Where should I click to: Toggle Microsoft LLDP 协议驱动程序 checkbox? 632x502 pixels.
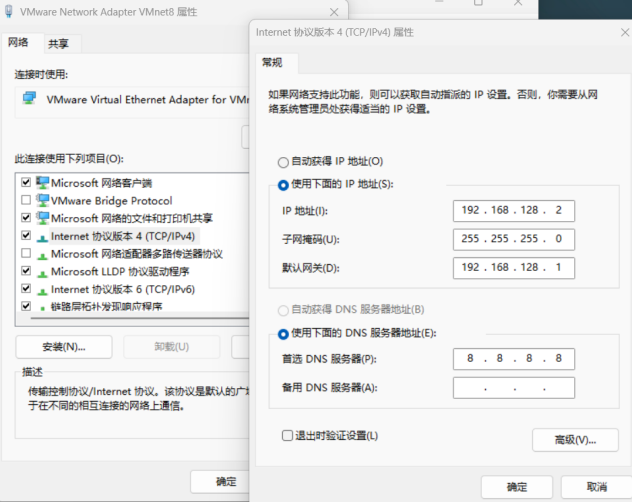coord(26,271)
